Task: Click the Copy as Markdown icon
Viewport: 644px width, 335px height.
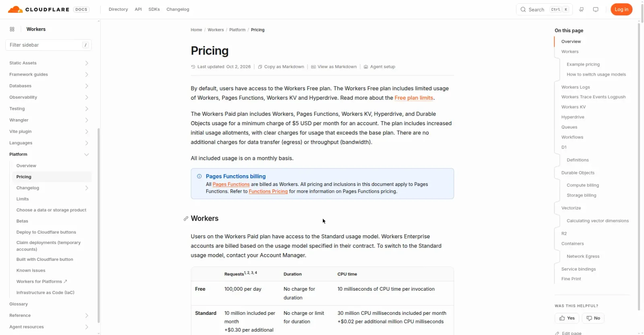Action: [x=260, y=67]
